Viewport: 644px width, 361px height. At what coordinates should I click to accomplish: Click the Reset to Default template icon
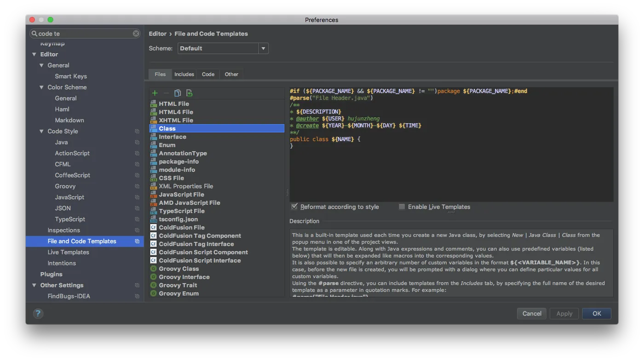(x=189, y=93)
